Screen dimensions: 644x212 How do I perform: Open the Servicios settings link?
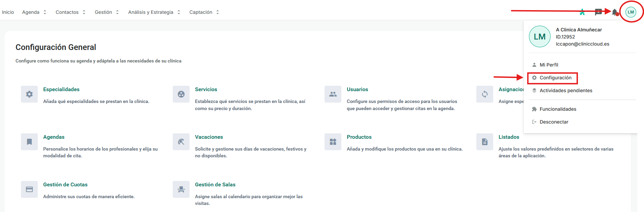click(x=206, y=89)
